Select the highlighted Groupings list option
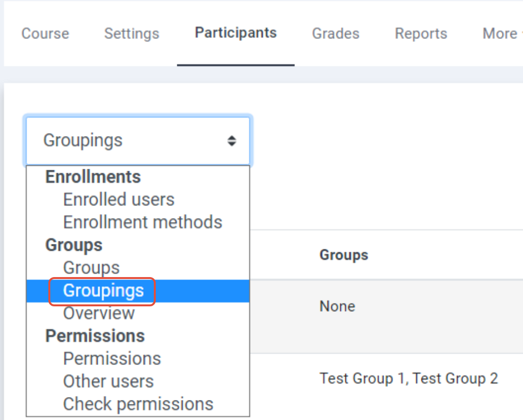523x420 pixels. point(103,291)
